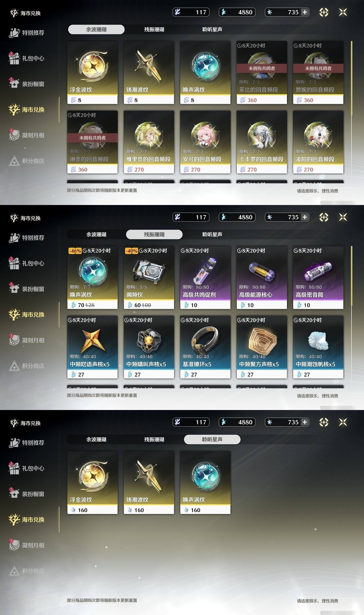Image resolution: width=364 pixels, height=615 pixels.
Task: Buy 铸潮波纹 priced at 160
Action: pyautogui.click(x=149, y=483)
